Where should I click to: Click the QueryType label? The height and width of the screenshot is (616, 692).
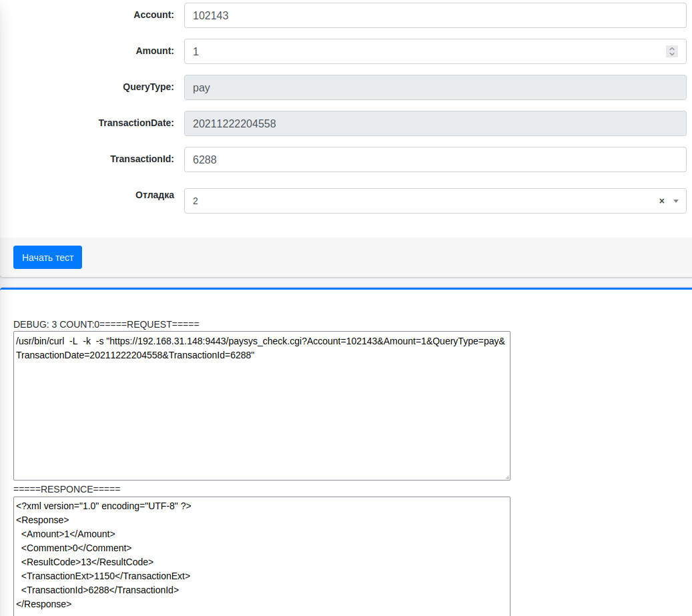coord(148,87)
